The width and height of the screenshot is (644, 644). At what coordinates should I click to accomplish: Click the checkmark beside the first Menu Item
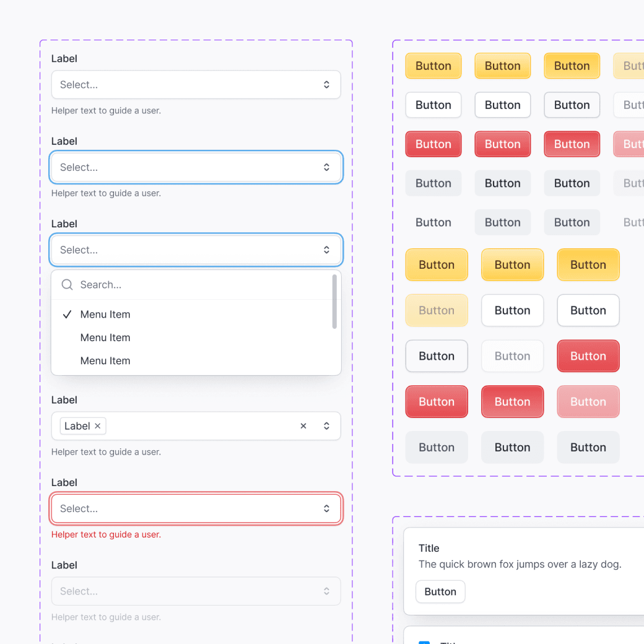(67, 315)
